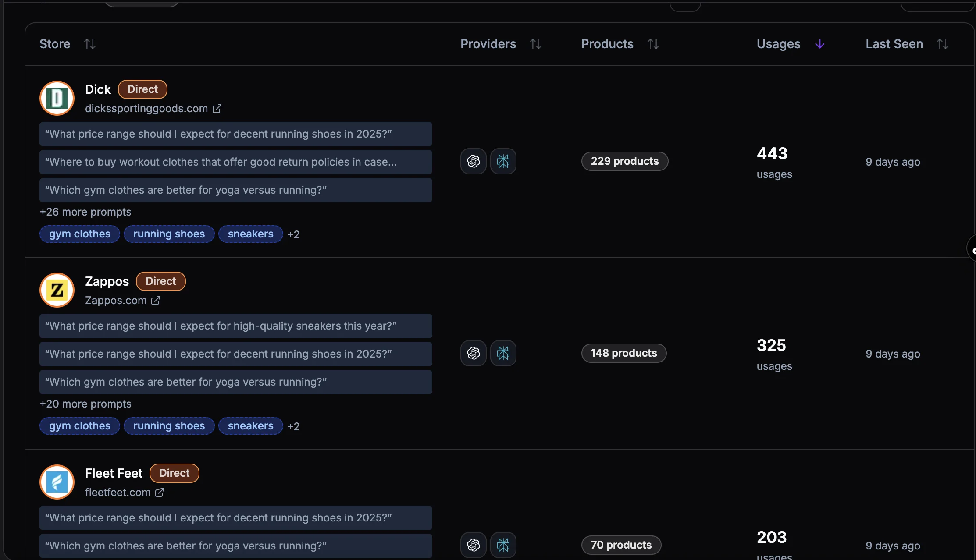976x560 pixels.
Task: Open dickssportinggoods.com via external link icon
Action: pos(217,109)
